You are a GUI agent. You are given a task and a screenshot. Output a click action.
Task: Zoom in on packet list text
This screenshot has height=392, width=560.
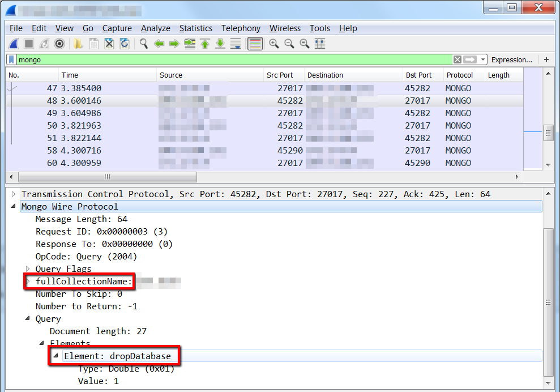[274, 44]
